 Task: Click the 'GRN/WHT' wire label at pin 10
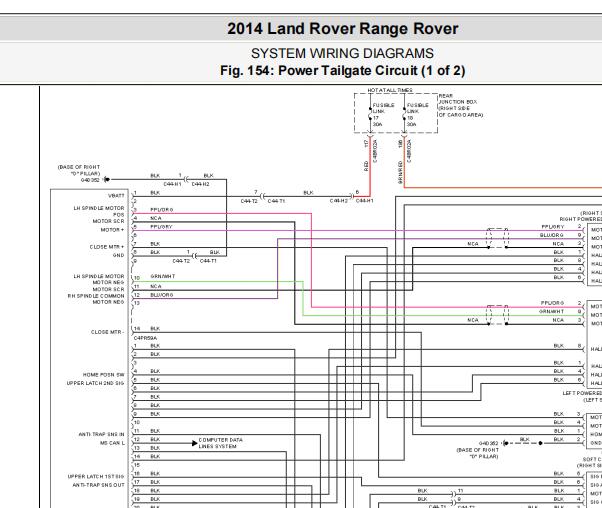coord(163,276)
